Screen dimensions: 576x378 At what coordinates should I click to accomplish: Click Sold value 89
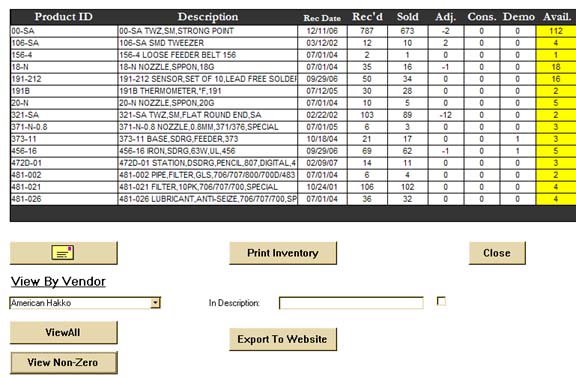point(407,115)
